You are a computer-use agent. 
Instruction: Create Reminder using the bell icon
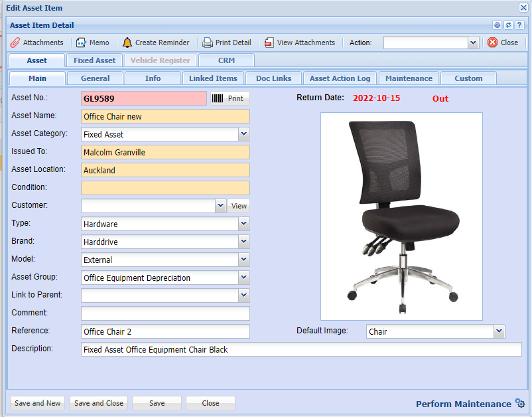coord(127,42)
